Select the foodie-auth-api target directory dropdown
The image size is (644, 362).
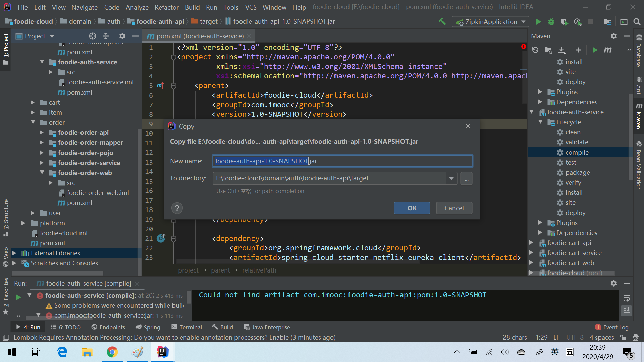(452, 178)
